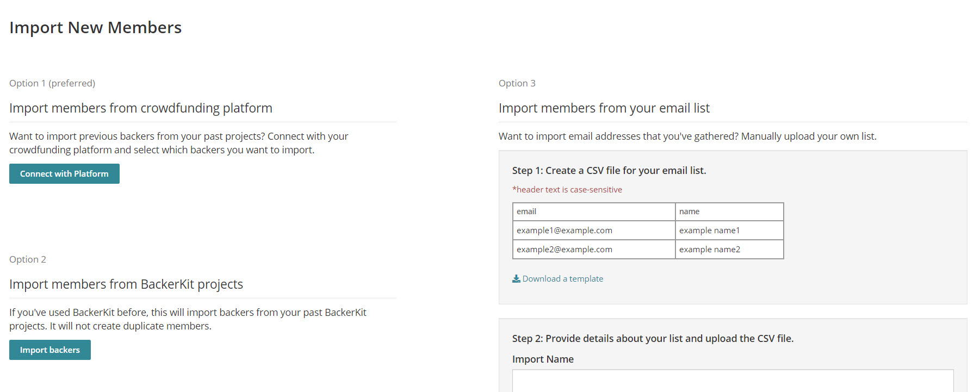The height and width of the screenshot is (392, 980).
Task: Click the Step 2 upload CSV file heading
Action: tap(653, 339)
